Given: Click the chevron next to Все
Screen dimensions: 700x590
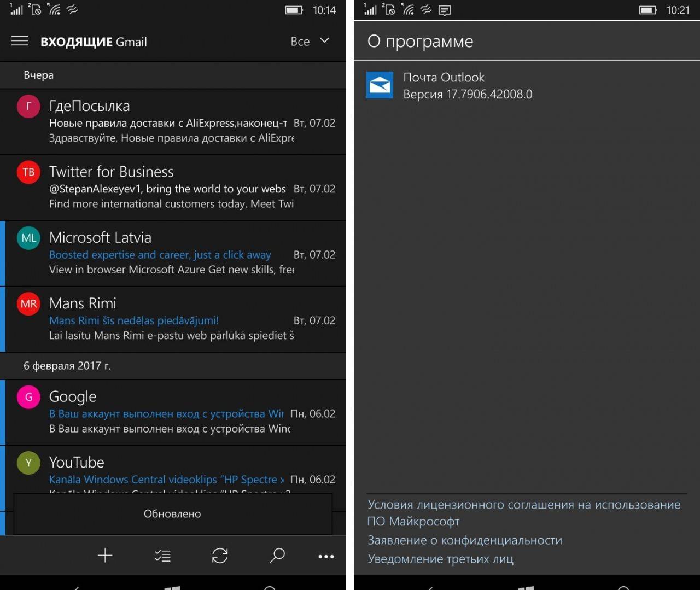Looking at the screenshot, I should coord(324,40).
